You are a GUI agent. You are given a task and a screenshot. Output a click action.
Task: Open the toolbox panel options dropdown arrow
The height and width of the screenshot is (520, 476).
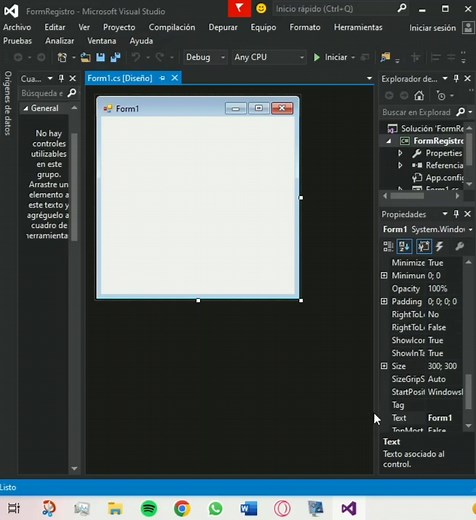pyautogui.click(x=50, y=79)
